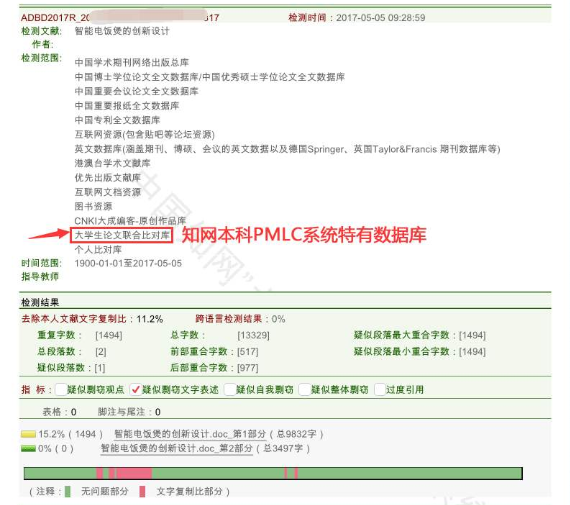
Task: Click the green legend swatch for 无问题部分
Action: point(68,492)
